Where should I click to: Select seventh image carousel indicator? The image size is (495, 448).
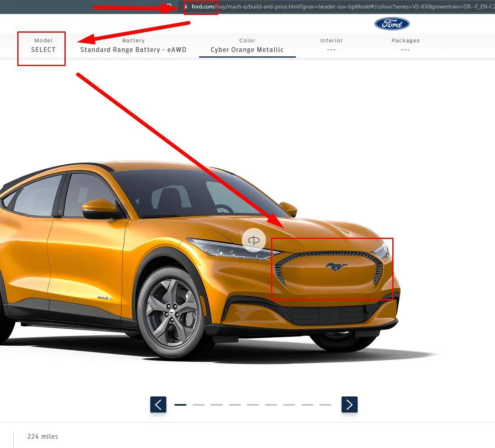(289, 405)
